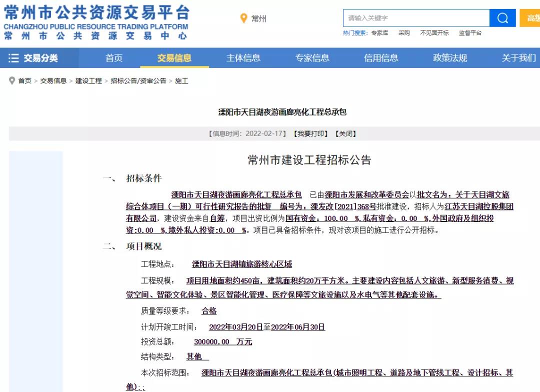The image size is (540, 392).
Task: Click hot search term 监督平台
Action: point(470,32)
